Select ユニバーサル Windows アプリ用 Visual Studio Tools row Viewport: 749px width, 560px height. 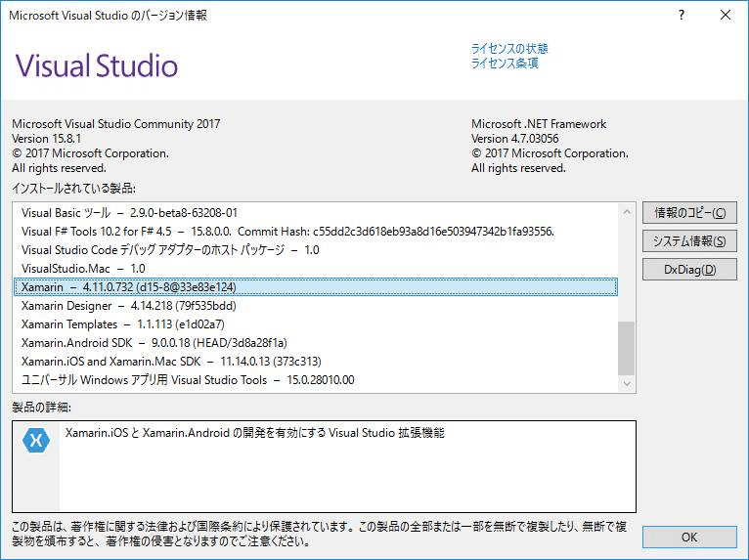(315, 380)
